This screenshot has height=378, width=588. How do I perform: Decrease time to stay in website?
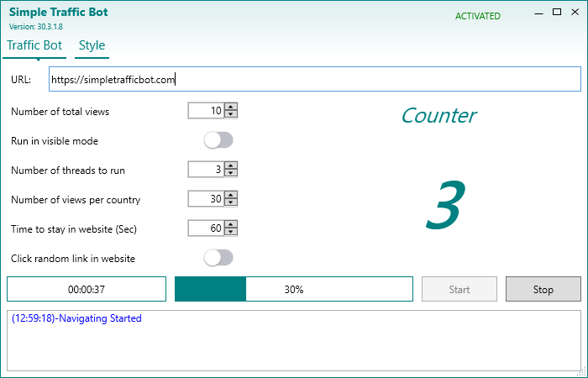231,233
